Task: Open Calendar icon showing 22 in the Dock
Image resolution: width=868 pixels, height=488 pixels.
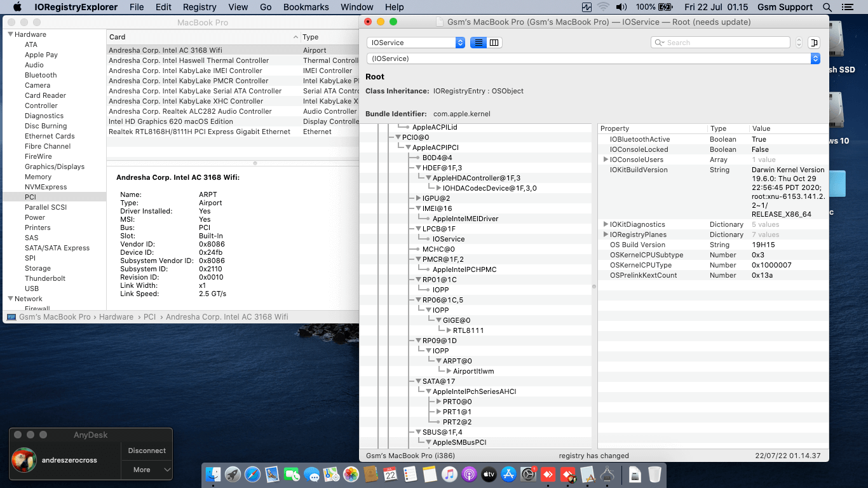Action: 390,474
